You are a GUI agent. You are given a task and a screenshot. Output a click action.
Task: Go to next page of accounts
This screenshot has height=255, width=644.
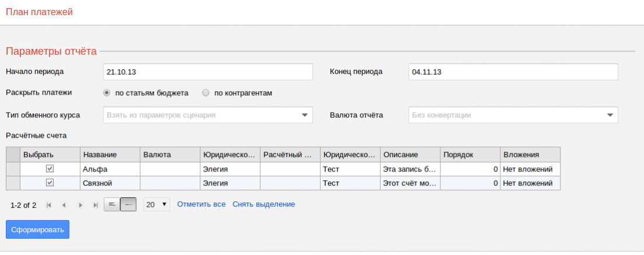tap(80, 205)
